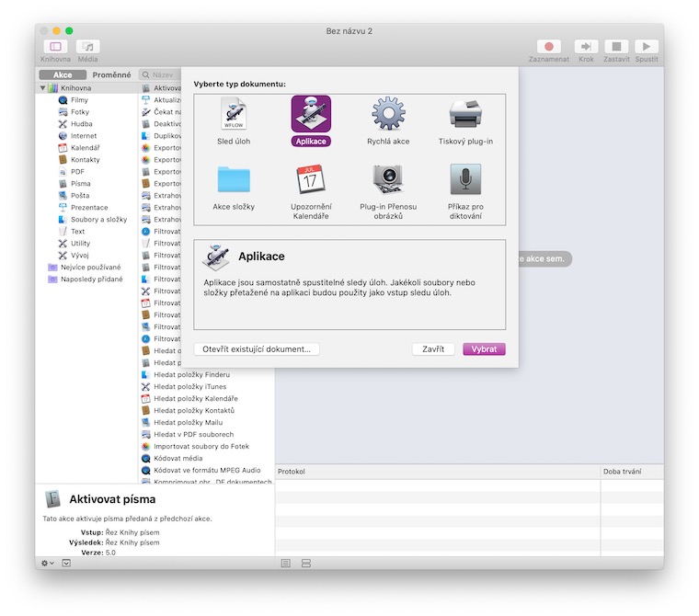Click Otevřít existující dokument button
The width and height of the screenshot is (699, 616).
point(257,349)
